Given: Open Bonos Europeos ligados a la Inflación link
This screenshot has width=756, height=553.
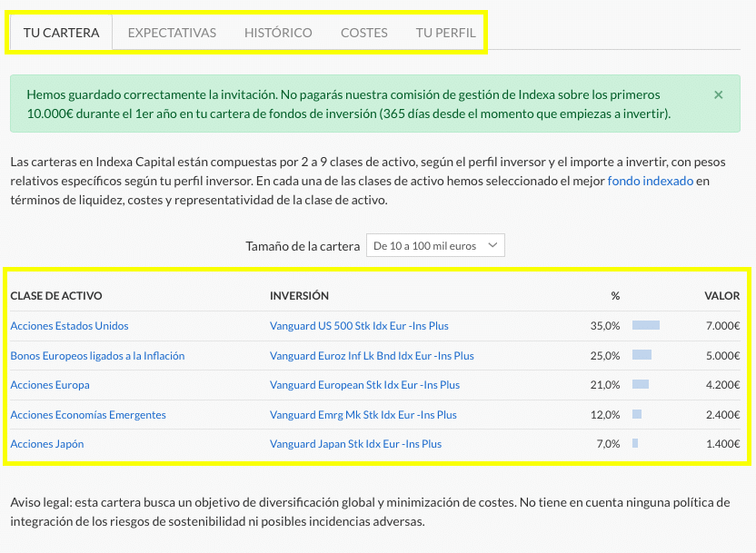Looking at the screenshot, I should coord(97,356).
